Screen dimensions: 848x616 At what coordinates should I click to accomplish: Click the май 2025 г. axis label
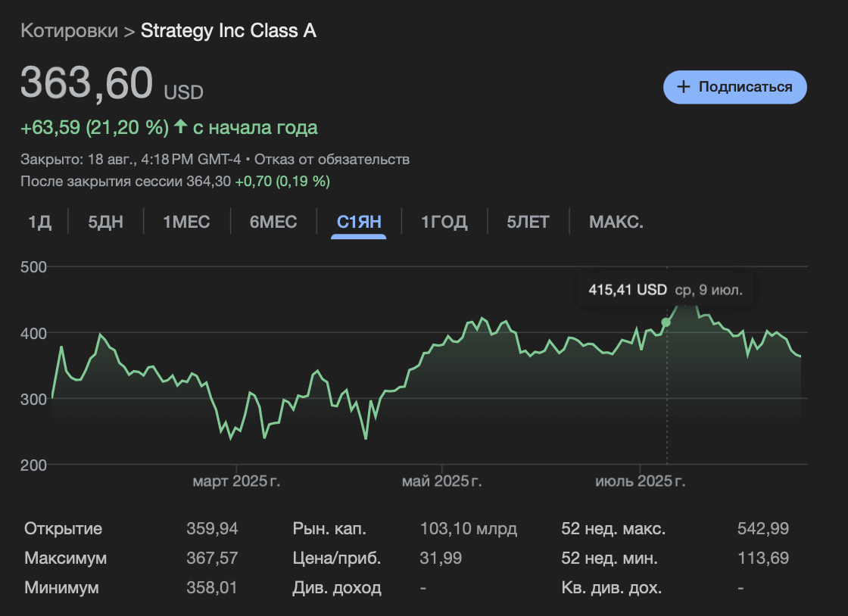point(442,481)
